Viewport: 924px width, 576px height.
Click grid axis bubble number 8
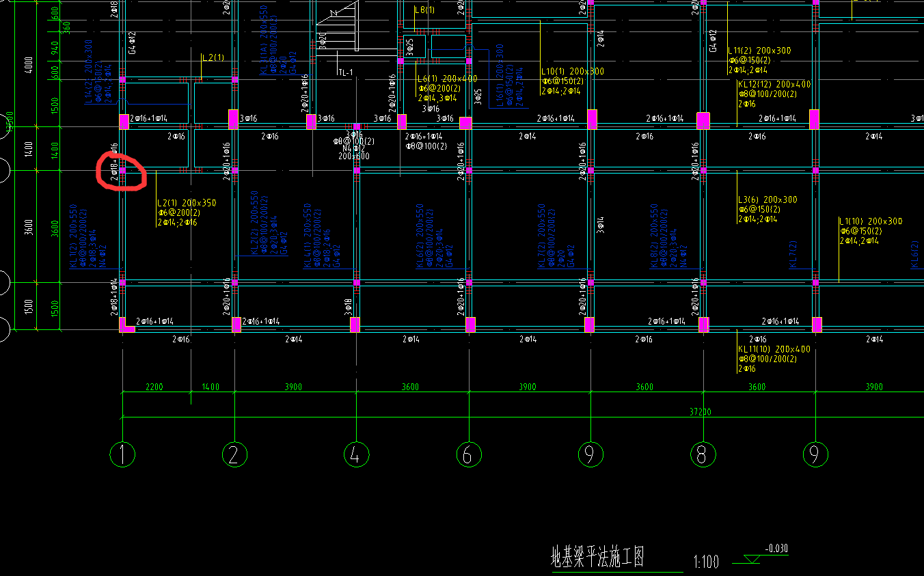pos(703,454)
